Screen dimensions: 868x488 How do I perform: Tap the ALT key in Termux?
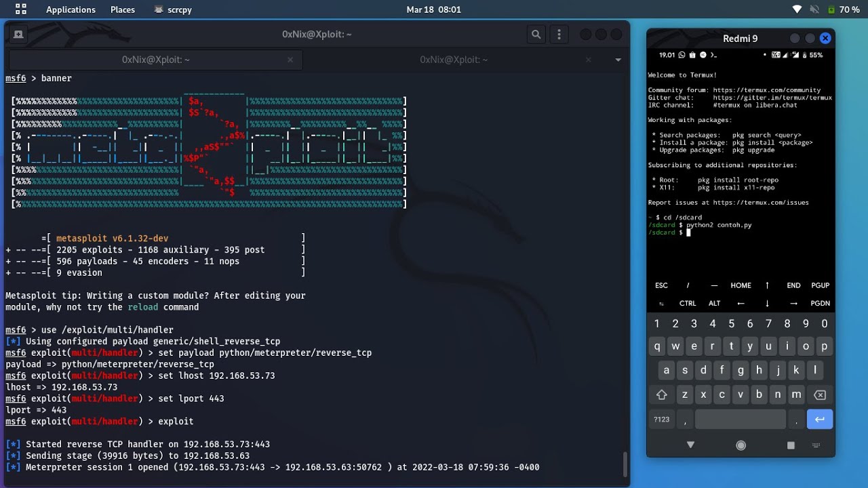714,304
